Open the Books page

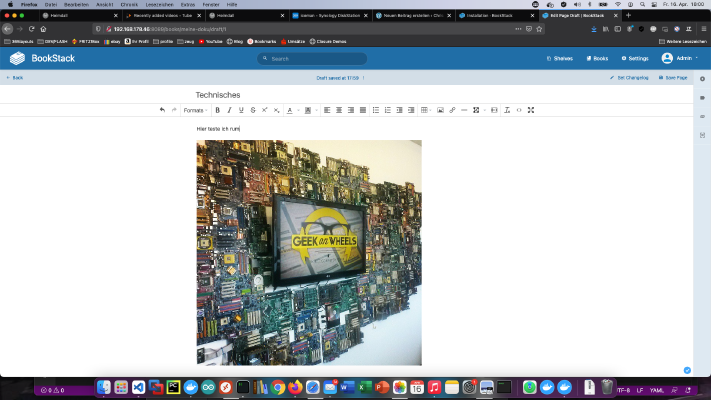click(x=597, y=59)
